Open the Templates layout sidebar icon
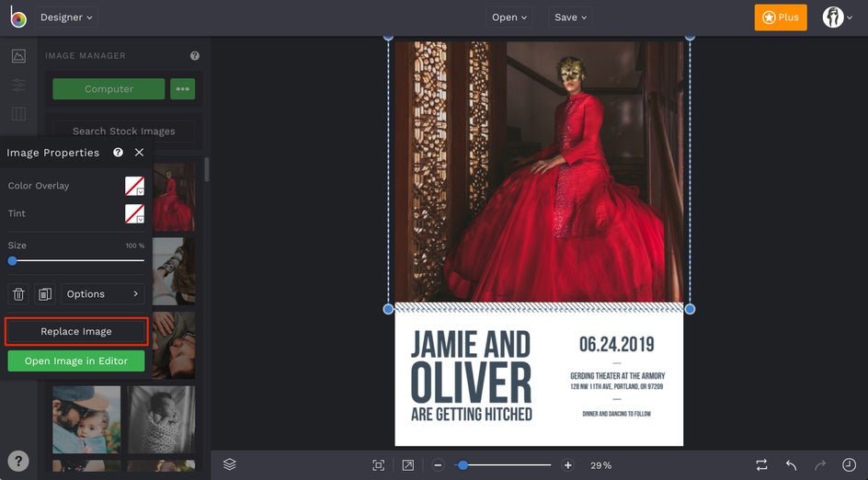This screenshot has height=480, width=868. click(x=18, y=113)
